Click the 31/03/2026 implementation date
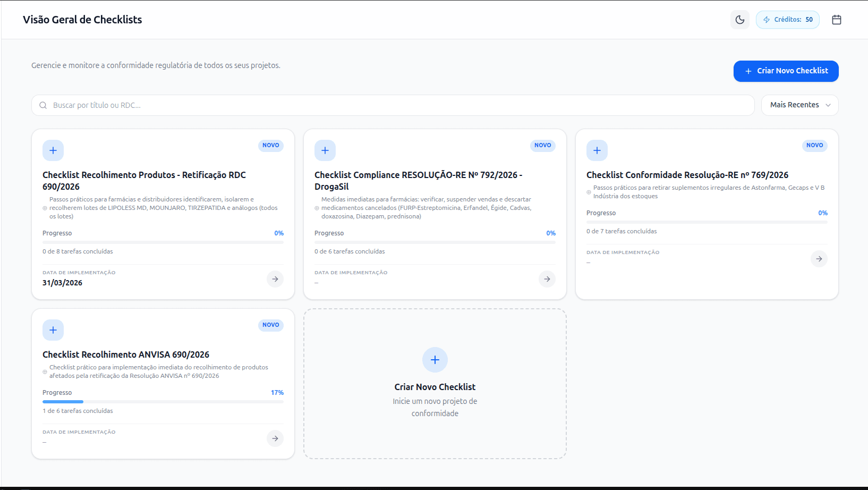The width and height of the screenshot is (868, 490). pos(63,283)
